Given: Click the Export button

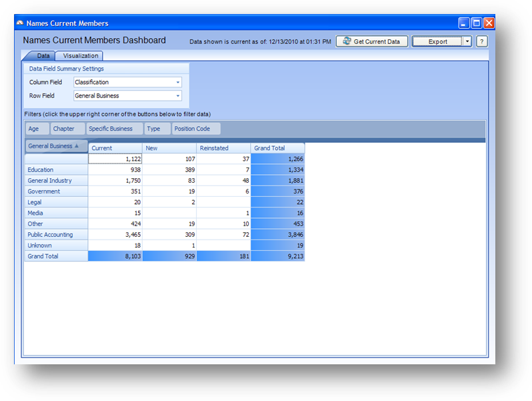Looking at the screenshot, I should pos(437,41).
